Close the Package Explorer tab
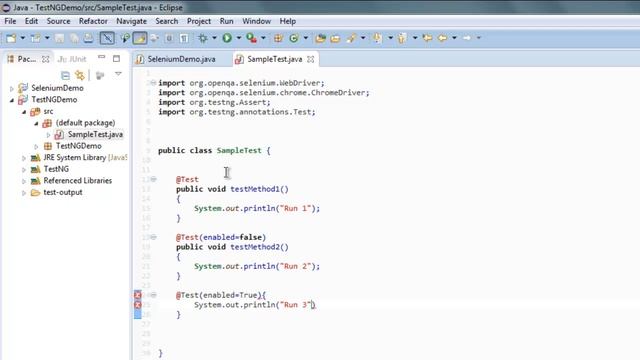Screen dimensions: 640x360 46,59
